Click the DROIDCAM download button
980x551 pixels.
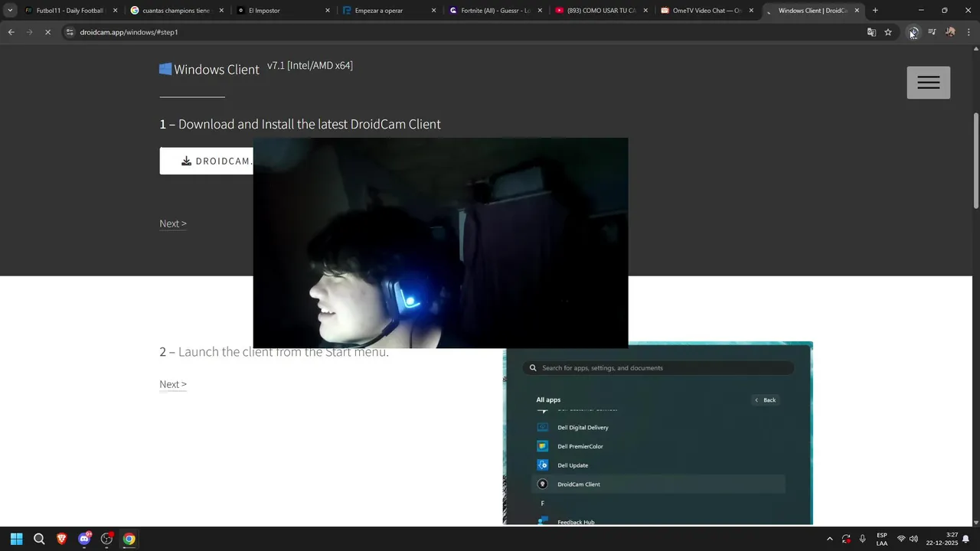[x=207, y=161]
